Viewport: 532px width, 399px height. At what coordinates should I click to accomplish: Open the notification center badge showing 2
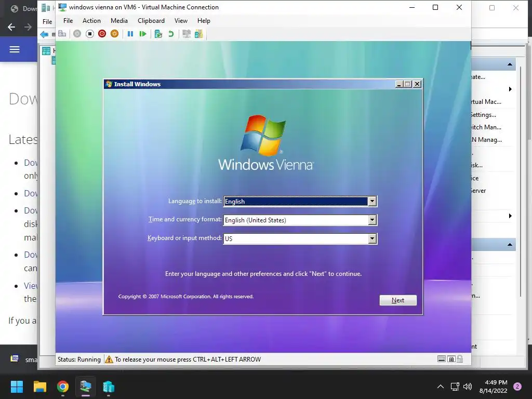tap(517, 387)
